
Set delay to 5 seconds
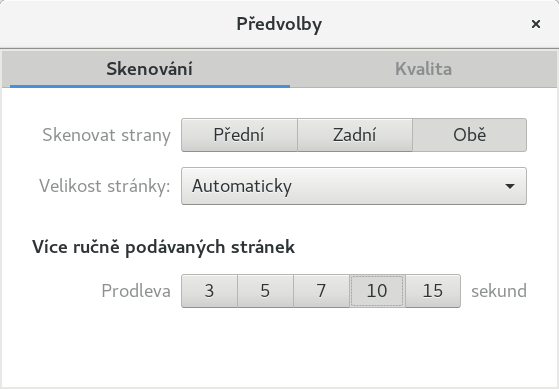point(265,291)
